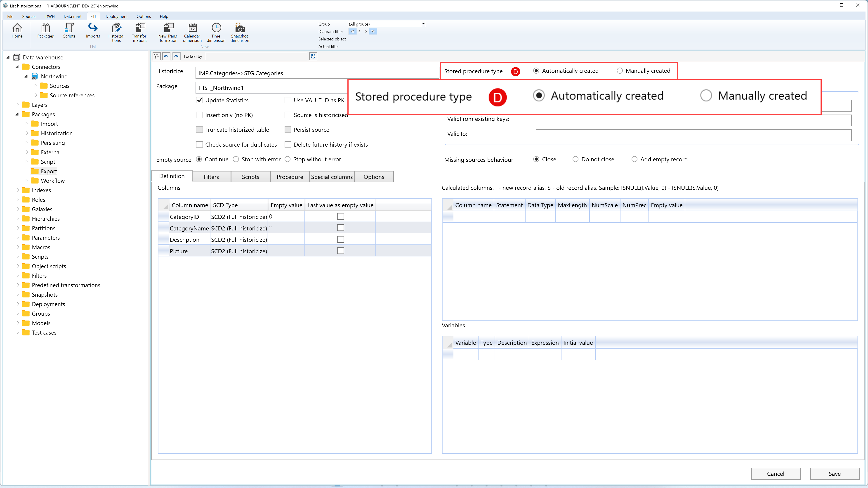Switch to the Special columns tab
Image resolution: width=868 pixels, height=488 pixels.
332,177
